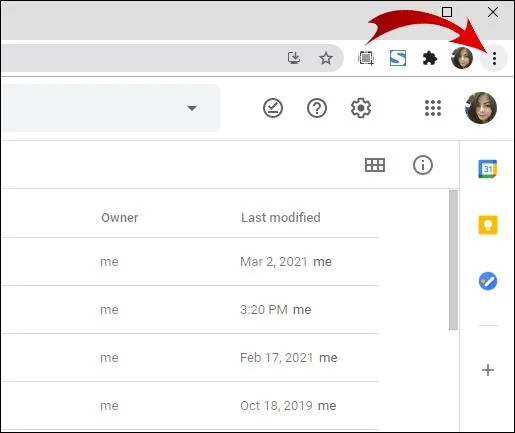Open Chrome's three-dot menu

click(494, 59)
